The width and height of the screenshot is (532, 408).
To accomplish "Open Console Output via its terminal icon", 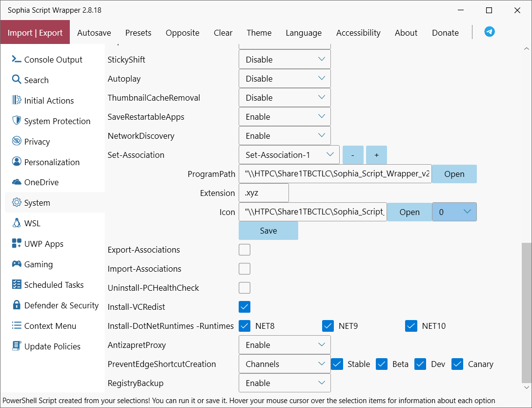I will (17, 60).
